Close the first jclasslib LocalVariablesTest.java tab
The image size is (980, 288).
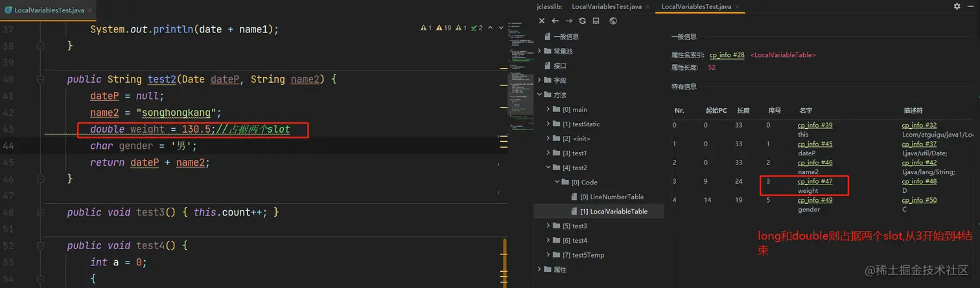coord(648,6)
